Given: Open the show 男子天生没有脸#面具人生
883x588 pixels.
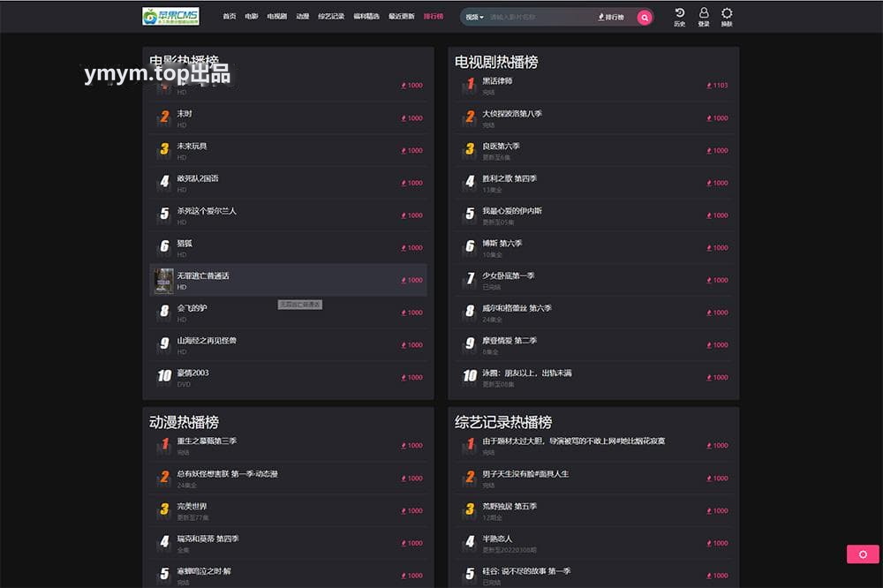Looking at the screenshot, I should (525, 474).
